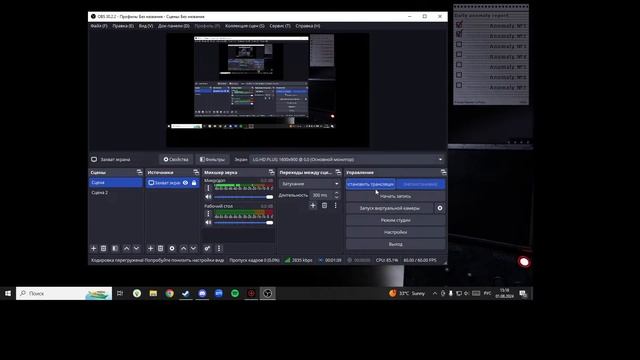Click the Выход exit button
This screenshot has width=640, height=360.
tap(396, 244)
